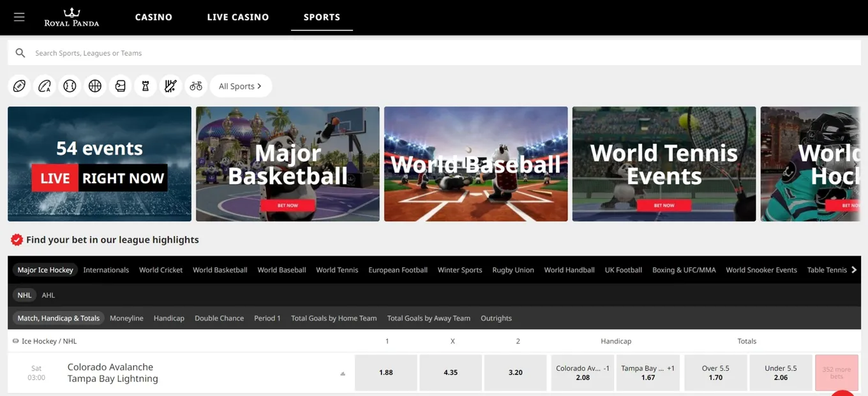
Task: Open Colorado Avalanche vs Tampa Bay Lightning match
Action: [113, 372]
